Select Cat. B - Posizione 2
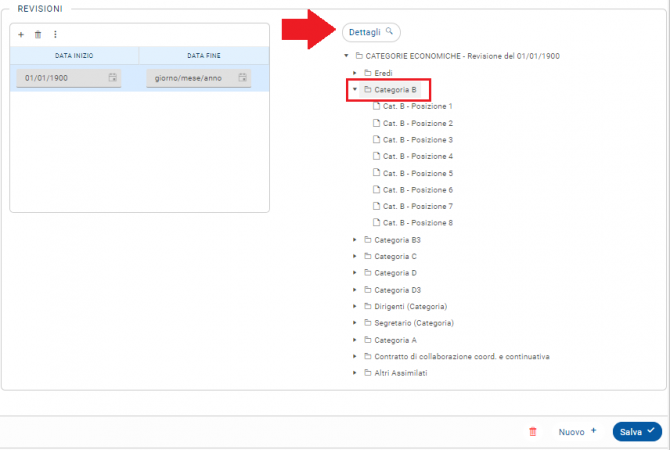 point(418,123)
